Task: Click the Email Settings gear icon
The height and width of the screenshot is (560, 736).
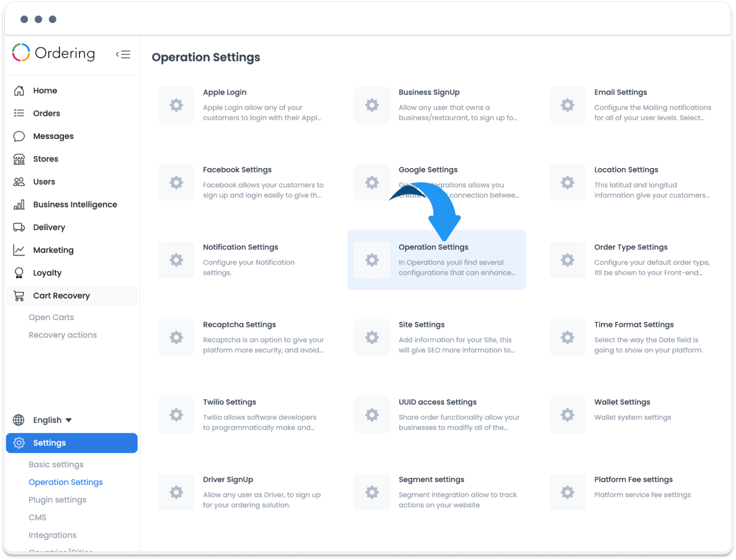Action: pyautogui.click(x=567, y=105)
